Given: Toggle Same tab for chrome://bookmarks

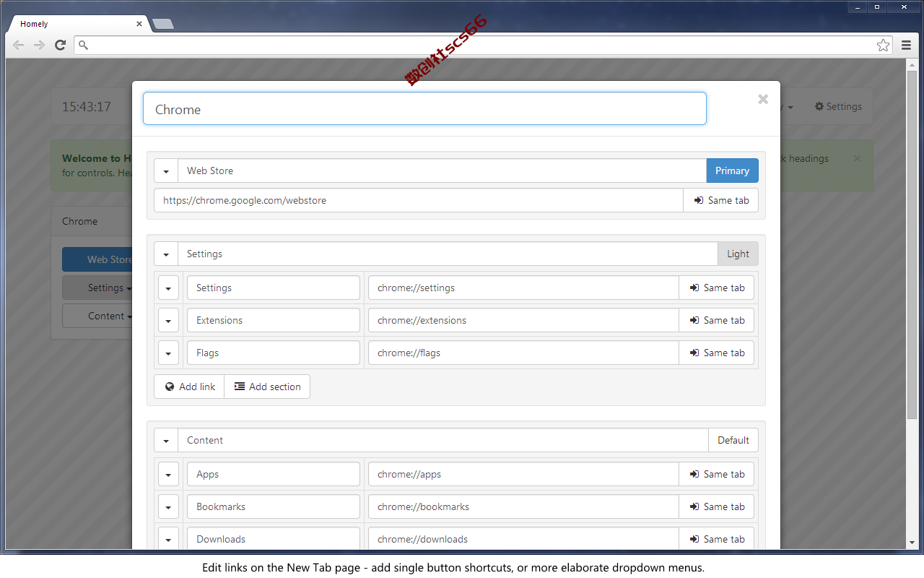Looking at the screenshot, I should 716,506.
